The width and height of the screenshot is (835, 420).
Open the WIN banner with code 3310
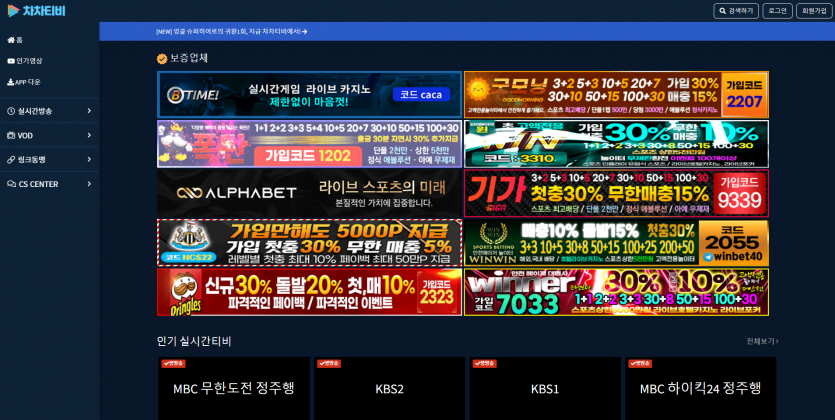pyautogui.click(x=616, y=144)
